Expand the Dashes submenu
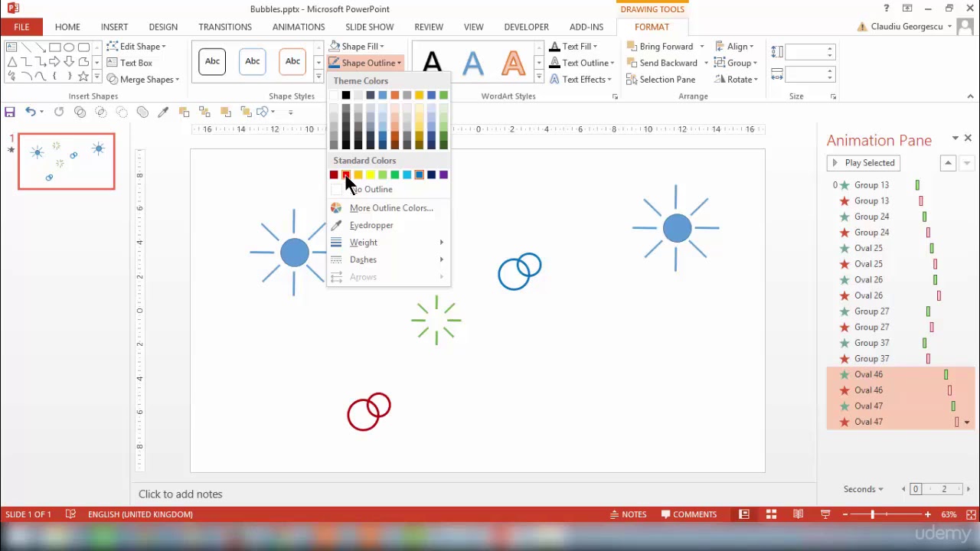980x551 pixels. (x=388, y=259)
